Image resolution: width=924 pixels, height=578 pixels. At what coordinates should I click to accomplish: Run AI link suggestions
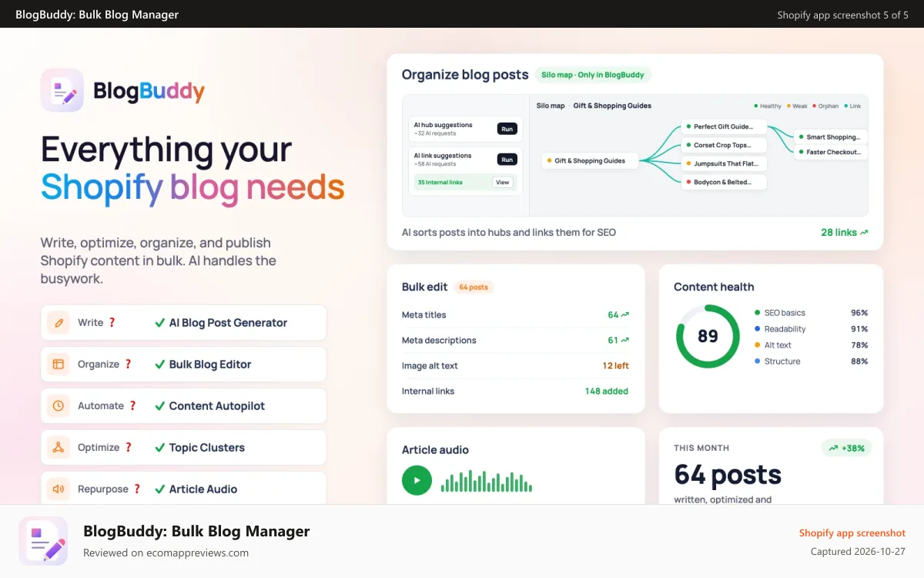tap(507, 160)
